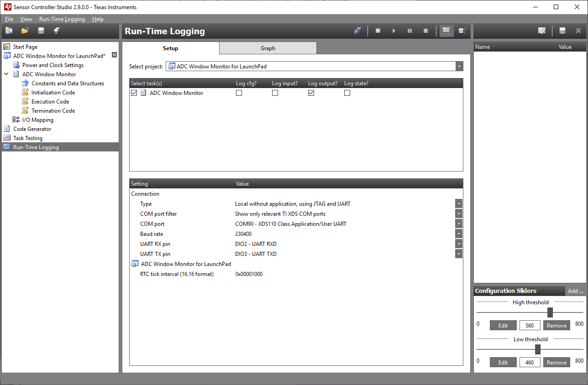
Task: Open the View menu
Action: point(26,19)
